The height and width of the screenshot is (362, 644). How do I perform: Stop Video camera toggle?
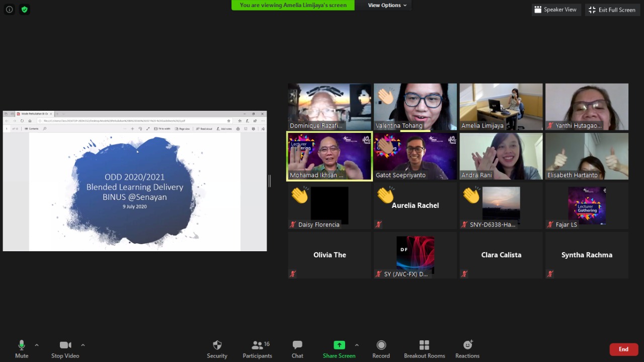(x=65, y=348)
